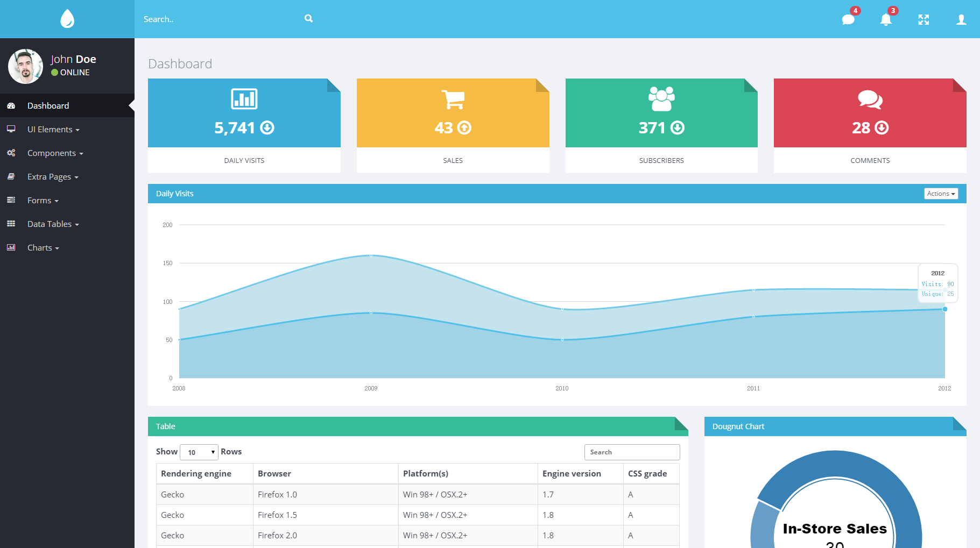The image size is (980, 548).
Task: Sort by Platform(s) column header
Action: pos(468,473)
